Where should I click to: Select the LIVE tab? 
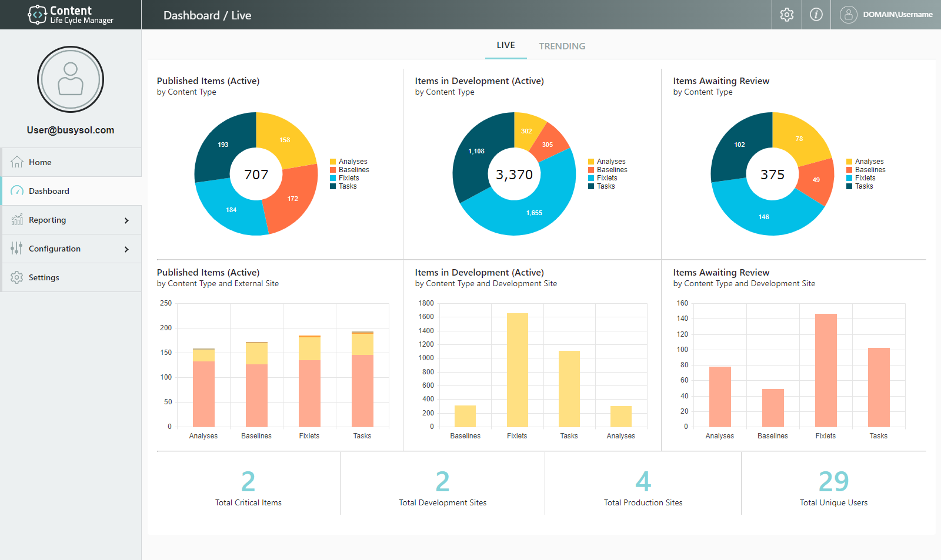tap(505, 45)
